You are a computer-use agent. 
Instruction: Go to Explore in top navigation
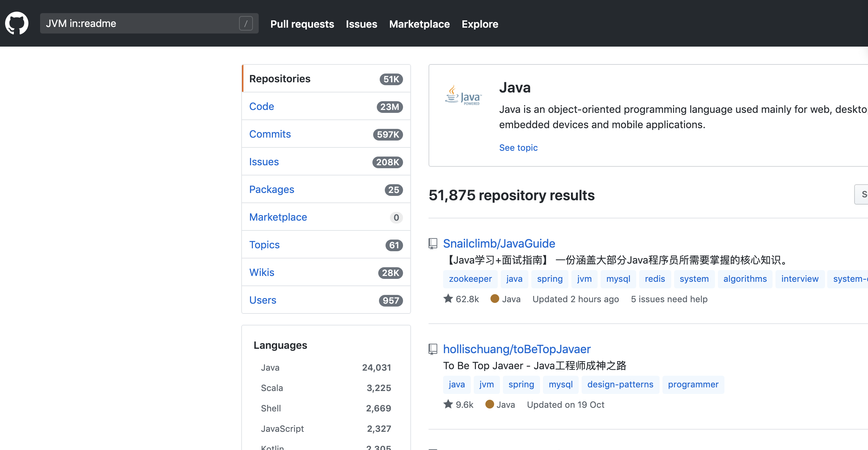(x=480, y=24)
